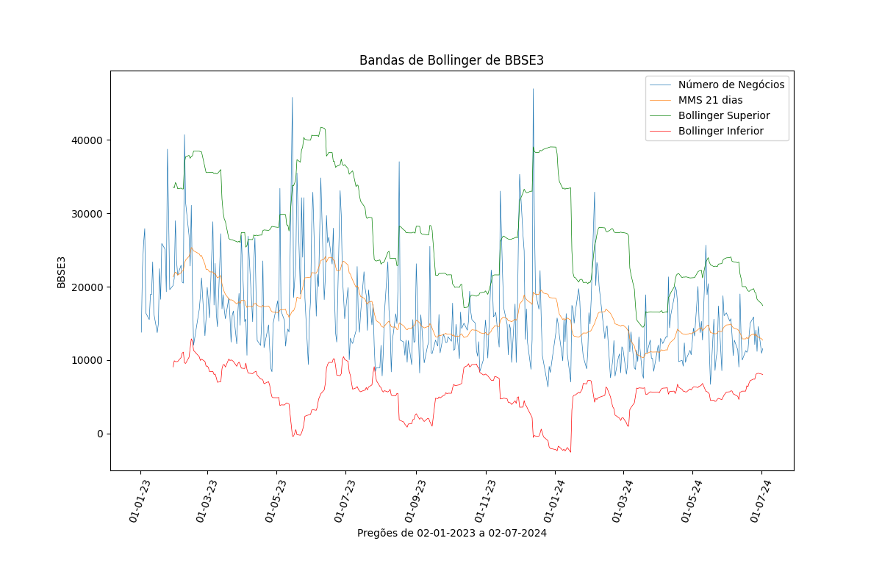Click the x-axis date label "01-03-23"
The width and height of the screenshot is (882, 588).
207,501
